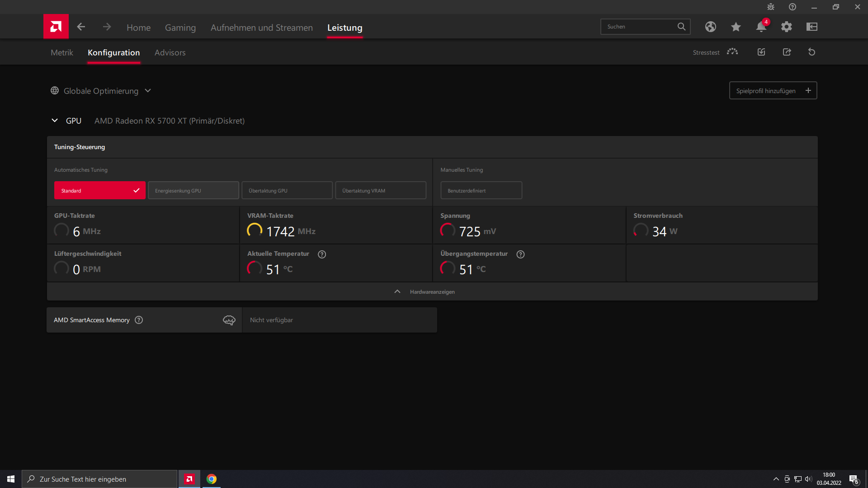Viewport: 868px width, 488px height.
Task: Switch to the Gaming tab
Action: pyautogui.click(x=180, y=28)
